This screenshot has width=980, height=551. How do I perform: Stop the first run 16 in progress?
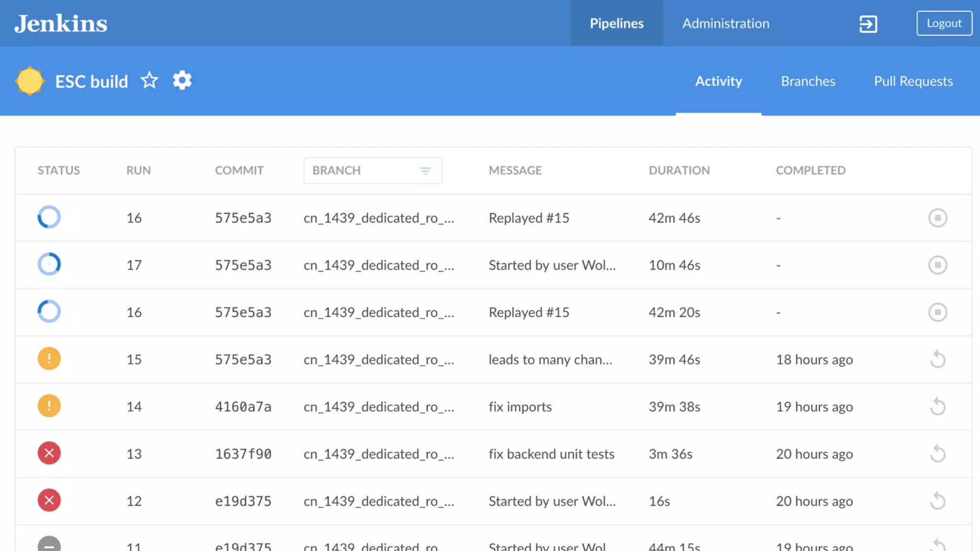pos(937,218)
